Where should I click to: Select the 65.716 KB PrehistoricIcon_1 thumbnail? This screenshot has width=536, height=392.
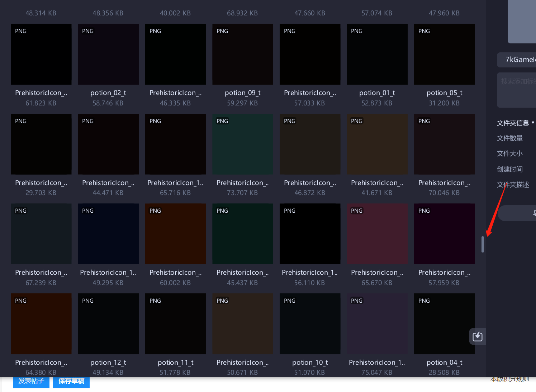[176, 144]
